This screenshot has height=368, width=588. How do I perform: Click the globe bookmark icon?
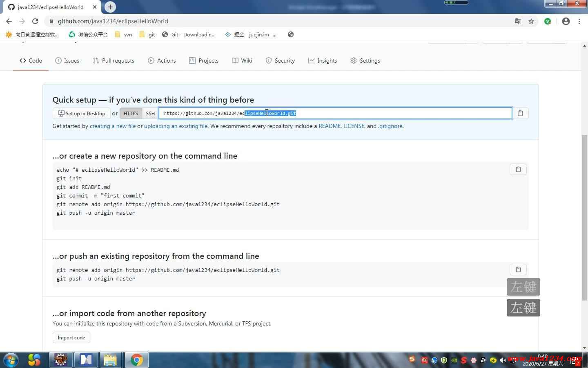click(291, 34)
